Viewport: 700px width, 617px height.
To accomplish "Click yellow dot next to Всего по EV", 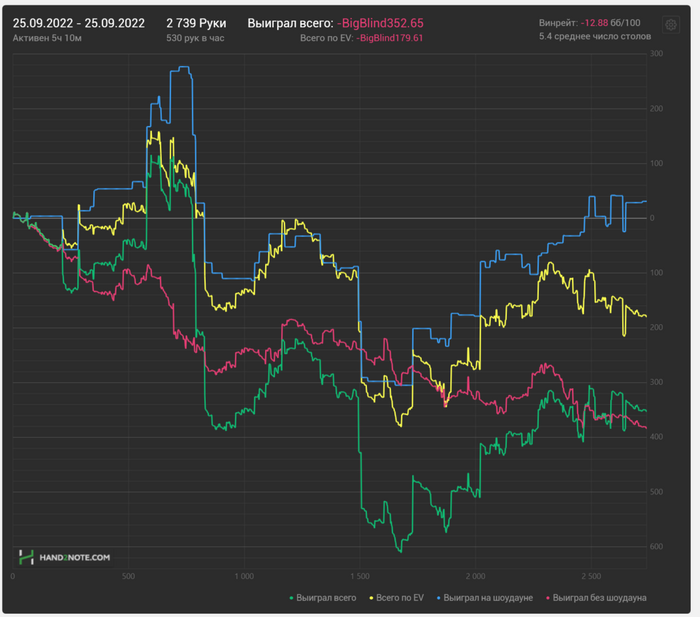I will click(372, 598).
